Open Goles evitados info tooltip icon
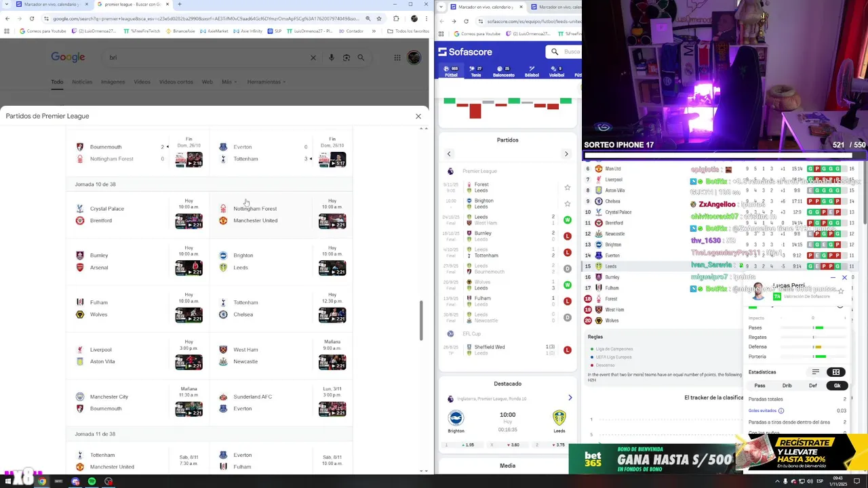 [781, 411]
